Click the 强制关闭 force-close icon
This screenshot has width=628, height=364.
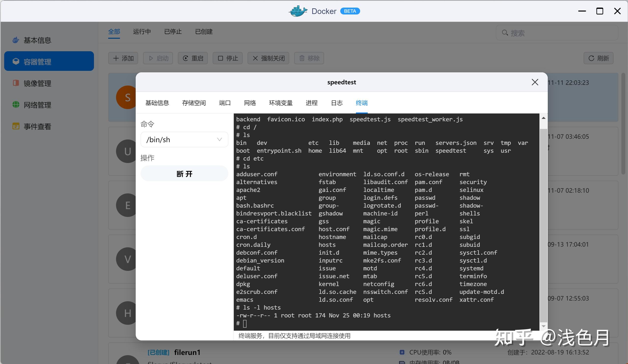255,58
